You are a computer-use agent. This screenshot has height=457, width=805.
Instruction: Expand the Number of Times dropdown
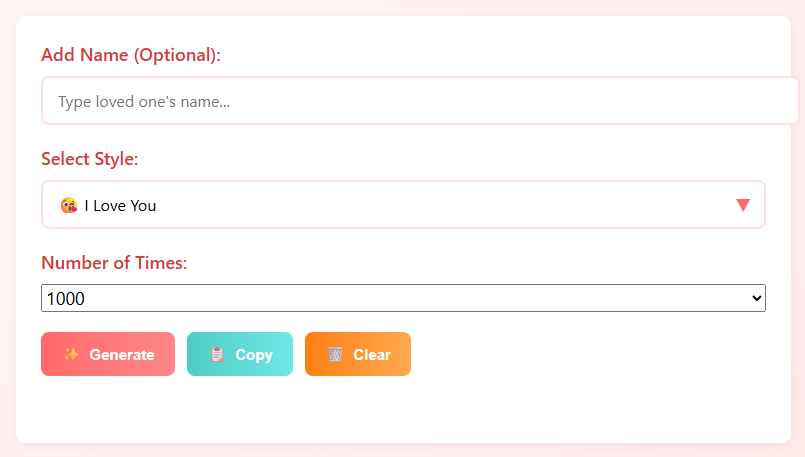[403, 298]
